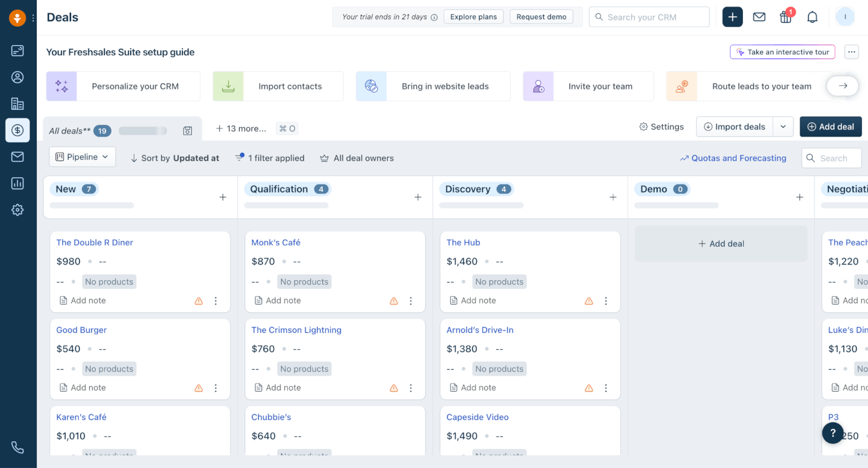This screenshot has width=868, height=468.
Task: Click Add deal in the empty Demo column
Action: pyautogui.click(x=721, y=243)
